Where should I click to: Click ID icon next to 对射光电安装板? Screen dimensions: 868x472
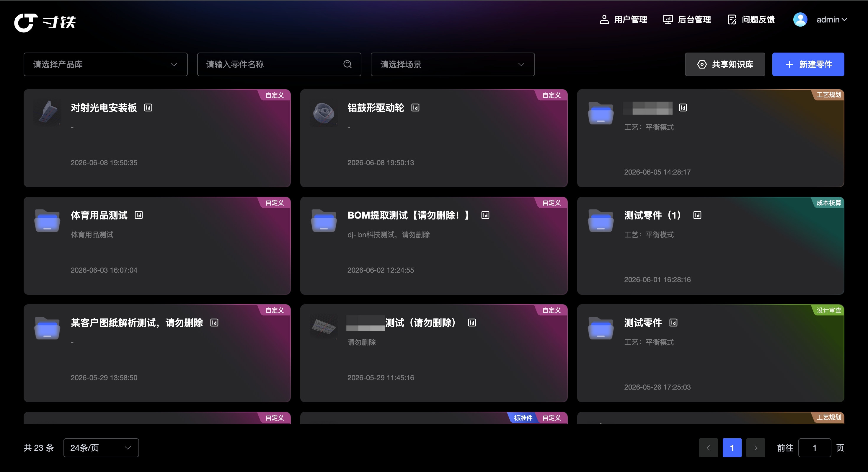point(148,108)
